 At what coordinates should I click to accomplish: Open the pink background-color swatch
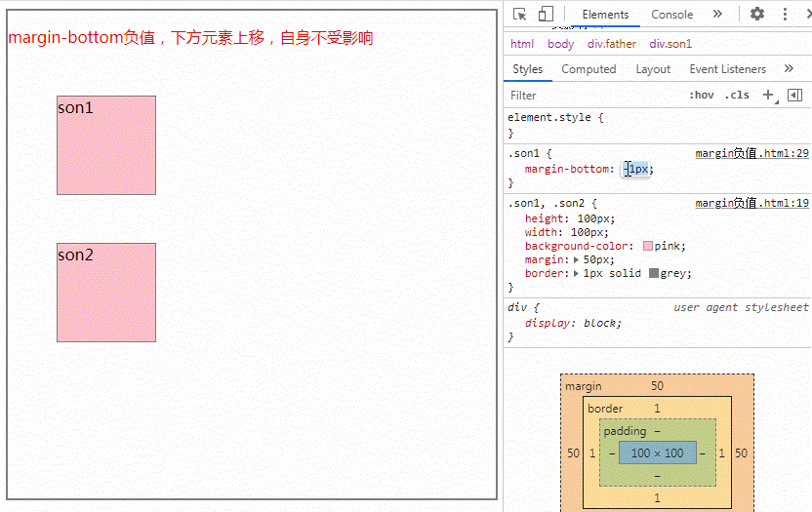click(647, 247)
